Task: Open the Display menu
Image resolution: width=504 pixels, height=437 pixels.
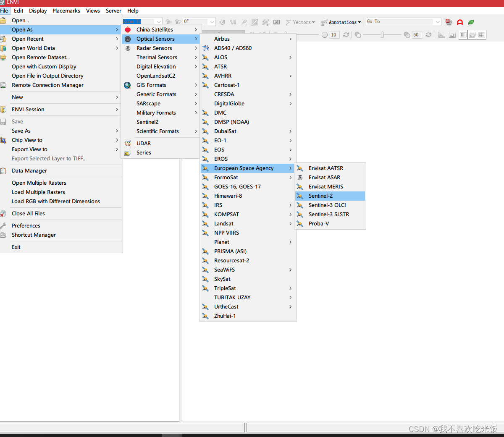Action: click(38, 10)
